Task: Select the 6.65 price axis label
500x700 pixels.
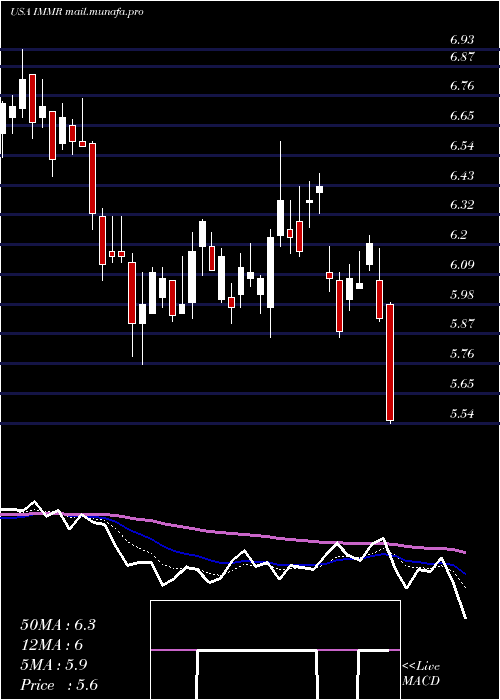Action: point(462,116)
